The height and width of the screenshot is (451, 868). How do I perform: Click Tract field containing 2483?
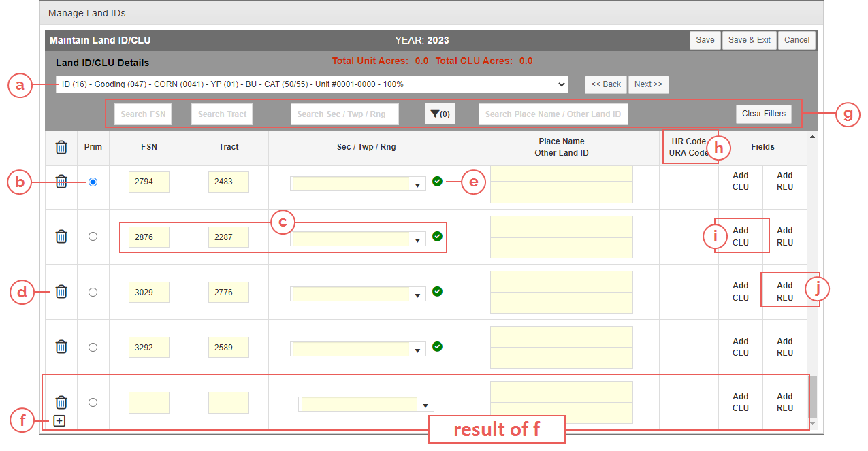click(x=229, y=182)
